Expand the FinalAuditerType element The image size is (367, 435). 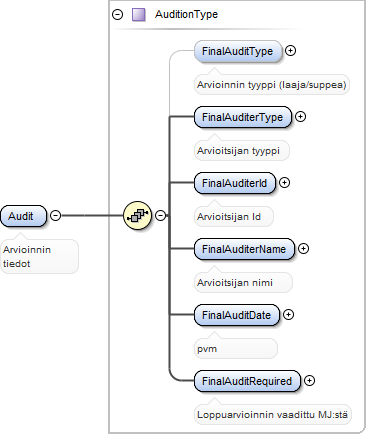(300, 117)
